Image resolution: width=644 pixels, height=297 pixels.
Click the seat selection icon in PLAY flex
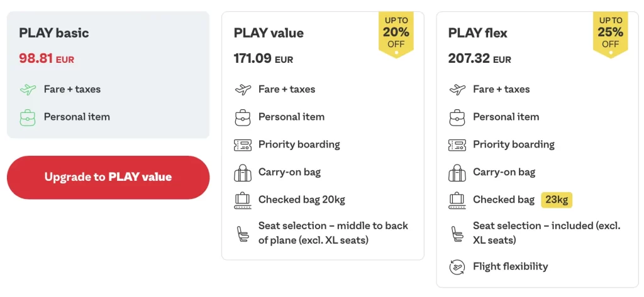[x=457, y=233]
